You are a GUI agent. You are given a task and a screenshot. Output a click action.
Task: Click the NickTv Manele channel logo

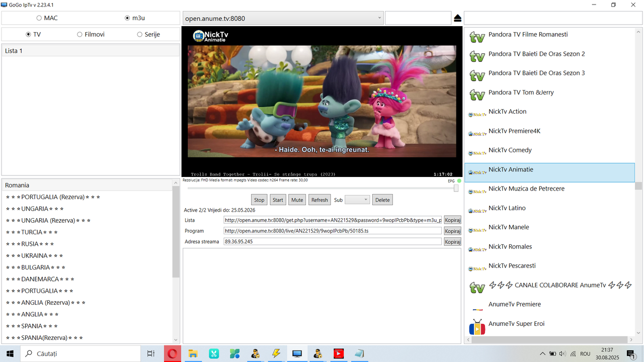point(477,230)
